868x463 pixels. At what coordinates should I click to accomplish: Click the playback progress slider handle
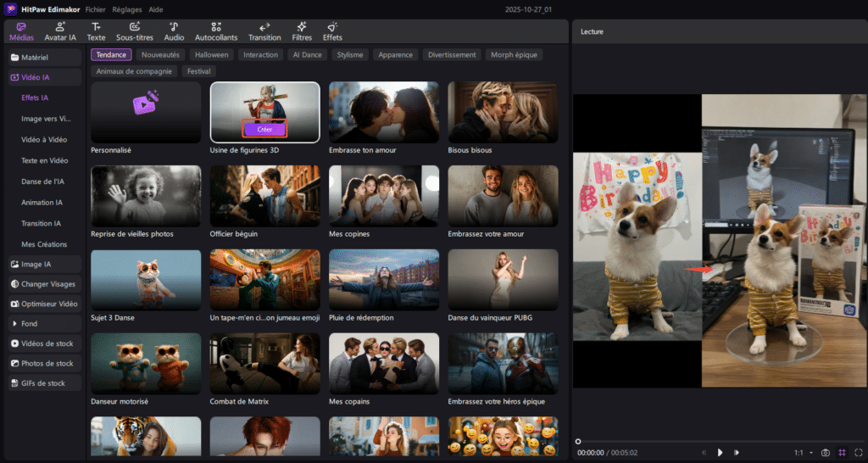pyautogui.click(x=578, y=441)
